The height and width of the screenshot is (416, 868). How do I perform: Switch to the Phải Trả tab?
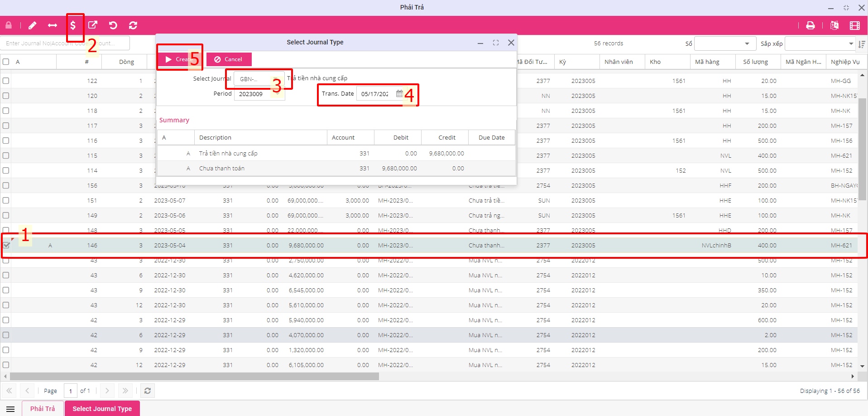coord(43,408)
